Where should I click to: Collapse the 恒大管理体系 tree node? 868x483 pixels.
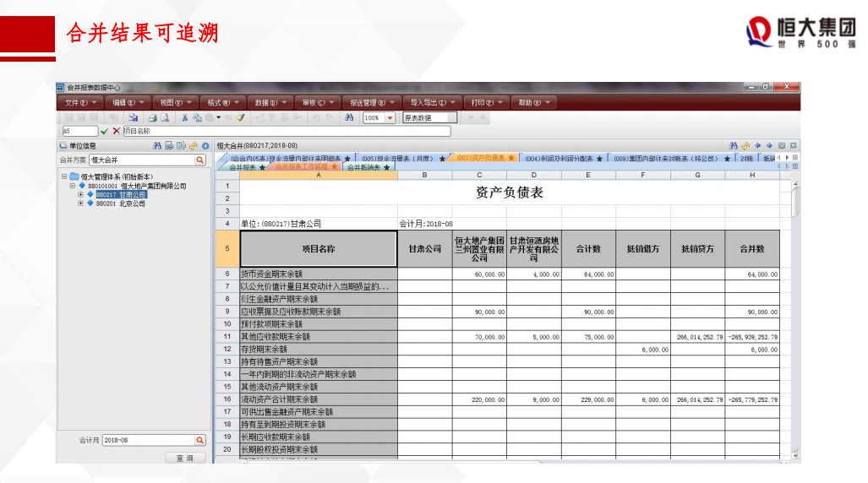(x=64, y=176)
